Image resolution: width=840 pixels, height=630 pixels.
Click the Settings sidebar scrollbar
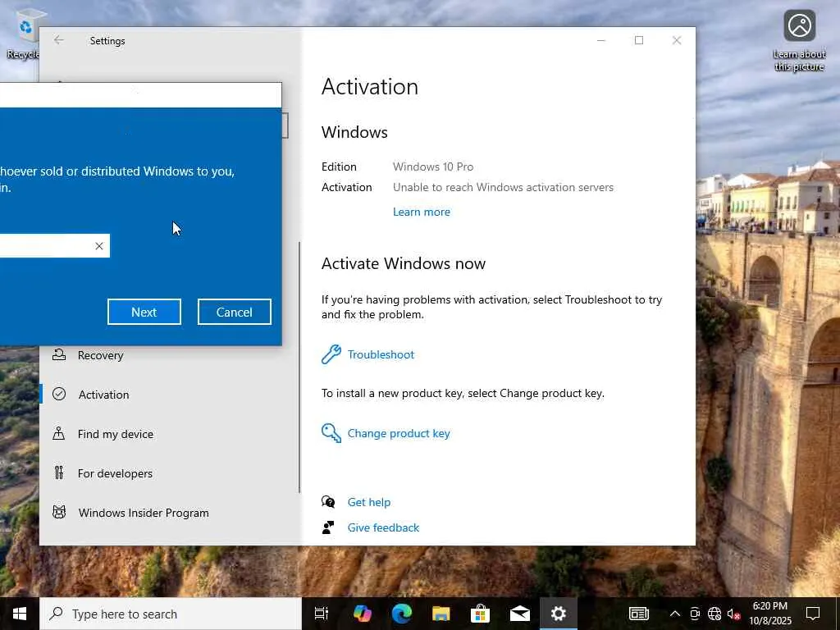coord(299,367)
